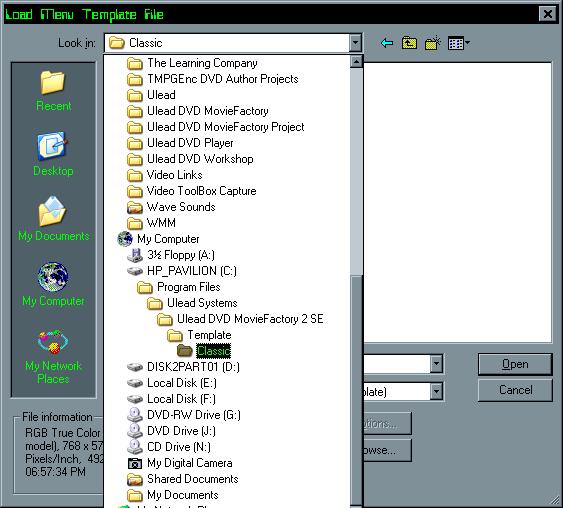Image resolution: width=563 pixels, height=508 pixels.
Task: Create a new folder icon
Action: click(433, 43)
